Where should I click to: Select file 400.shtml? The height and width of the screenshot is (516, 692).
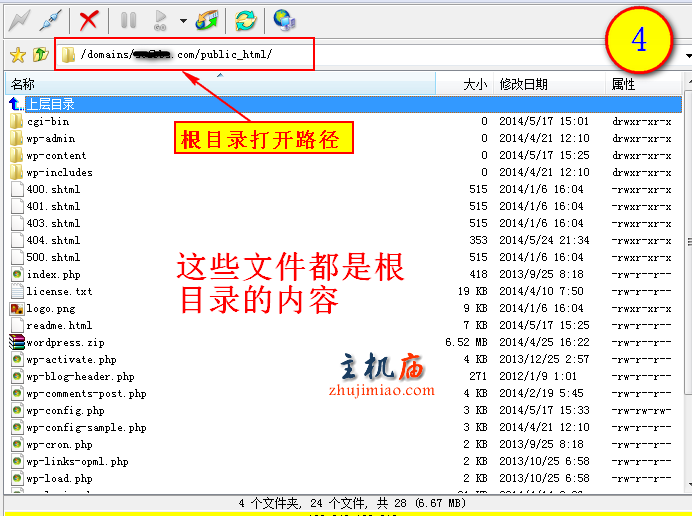coord(53,189)
